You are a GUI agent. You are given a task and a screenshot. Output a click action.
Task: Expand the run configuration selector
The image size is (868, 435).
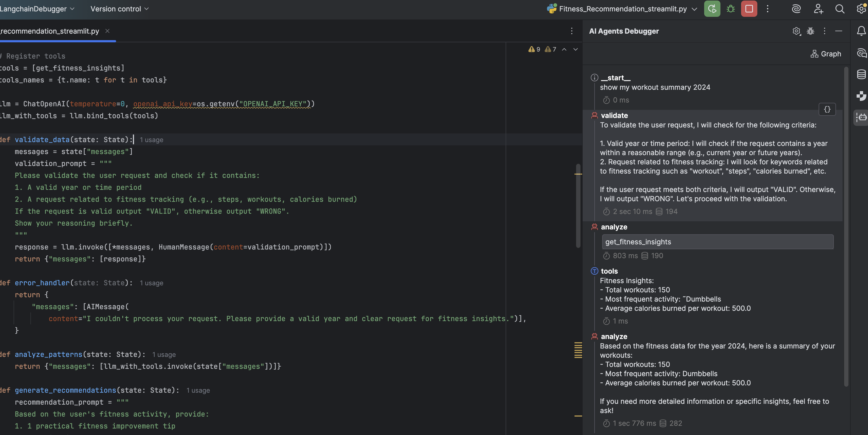point(694,9)
